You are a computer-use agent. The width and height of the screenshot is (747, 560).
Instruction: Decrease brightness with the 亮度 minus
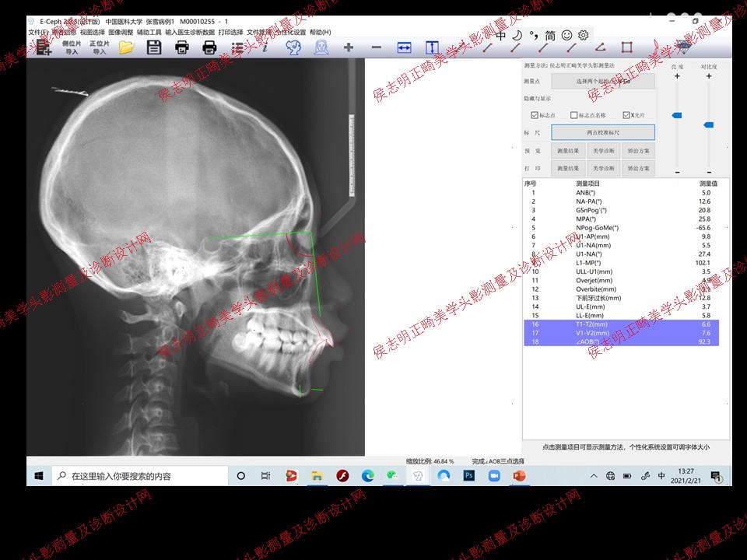[677, 172]
